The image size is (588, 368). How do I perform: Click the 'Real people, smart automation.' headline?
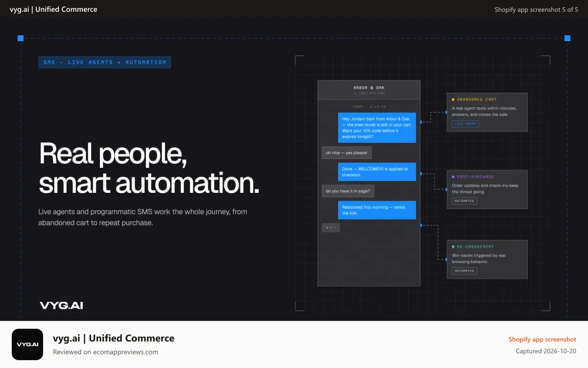pos(149,168)
